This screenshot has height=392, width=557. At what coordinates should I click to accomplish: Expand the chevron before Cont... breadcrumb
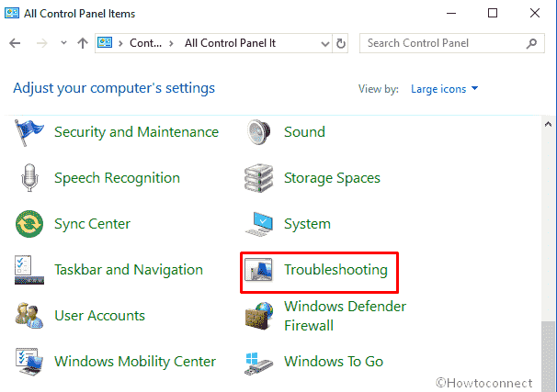pyautogui.click(x=120, y=43)
